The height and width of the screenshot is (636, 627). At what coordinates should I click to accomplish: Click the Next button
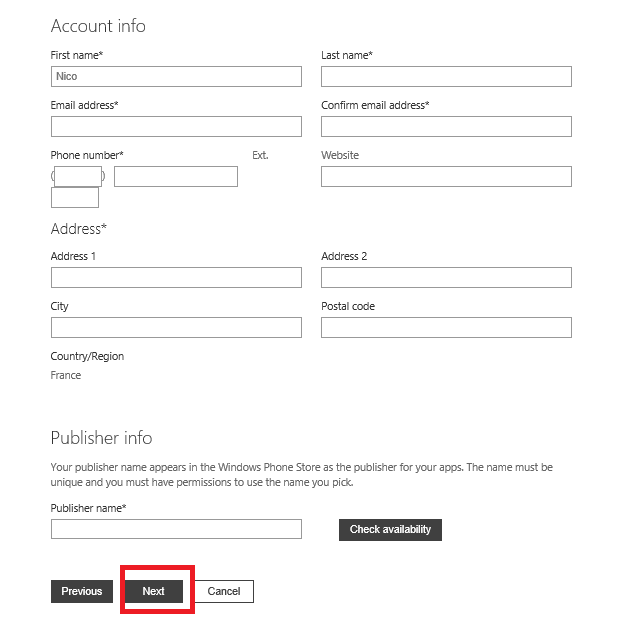pos(154,591)
